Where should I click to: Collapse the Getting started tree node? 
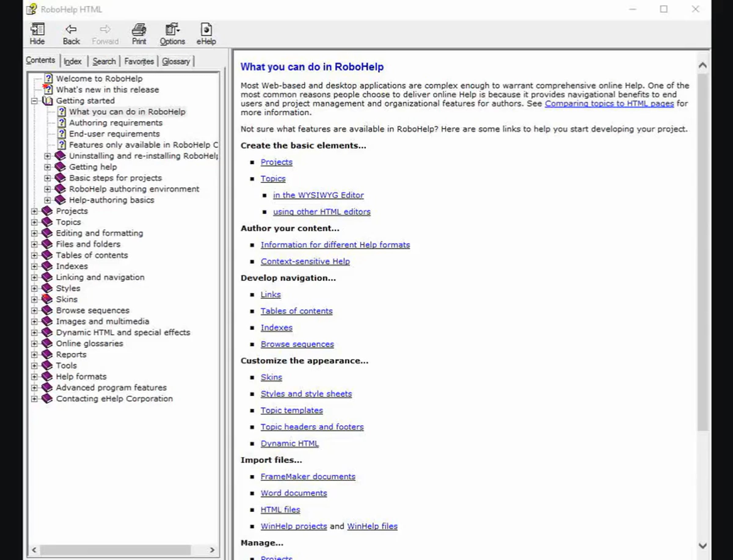[34, 101]
